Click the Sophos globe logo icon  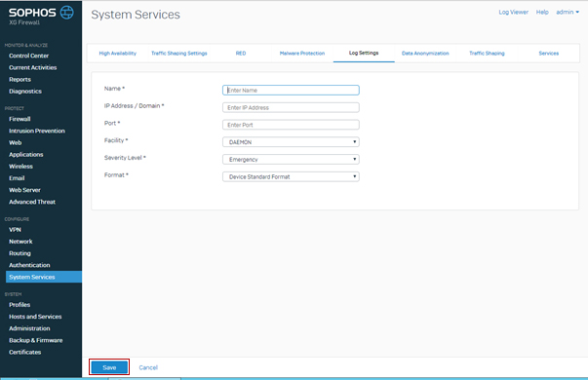pyautogui.click(x=67, y=13)
